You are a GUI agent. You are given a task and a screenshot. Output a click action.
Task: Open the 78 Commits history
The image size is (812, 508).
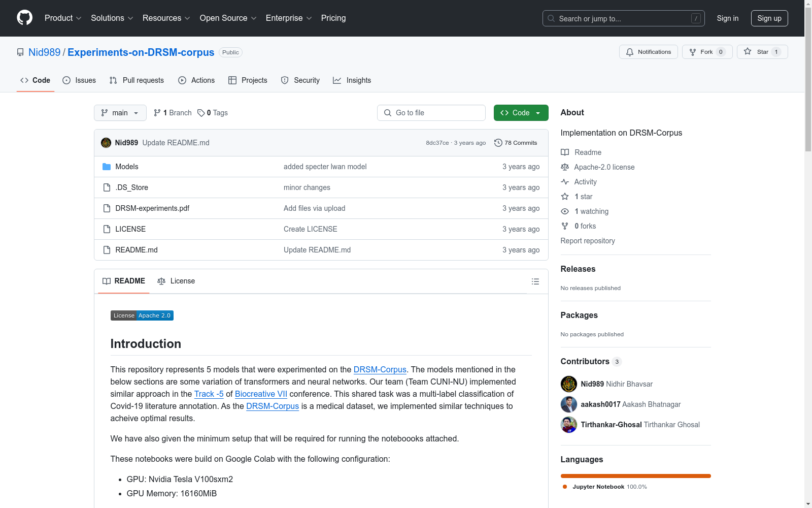pyautogui.click(x=516, y=143)
